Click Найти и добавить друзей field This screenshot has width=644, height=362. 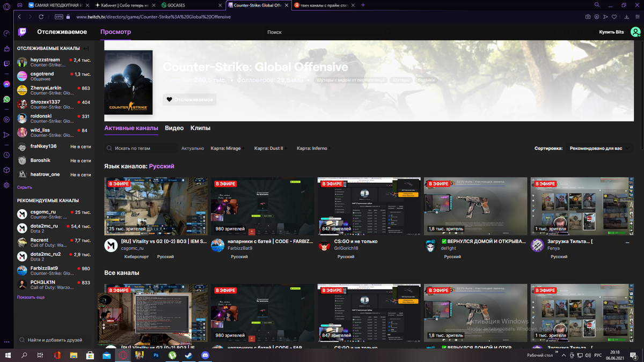tap(54, 340)
